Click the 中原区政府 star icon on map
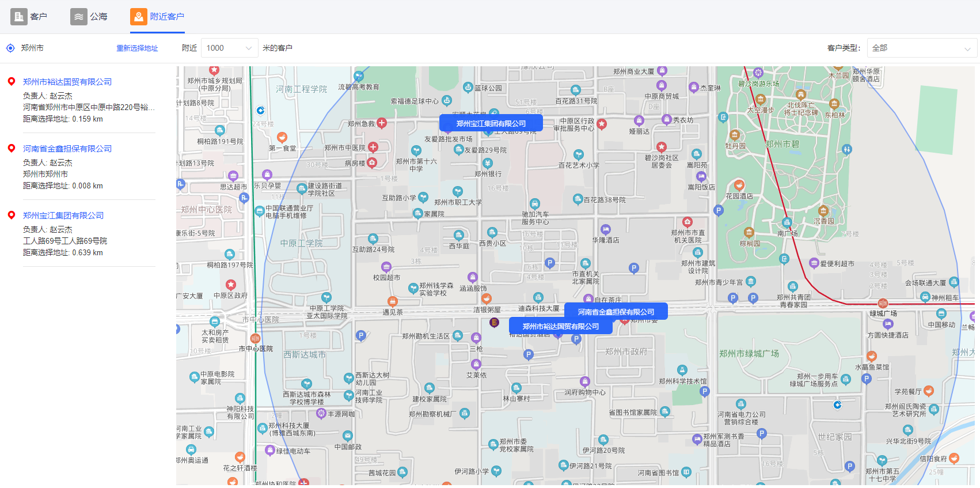The image size is (980, 488). coord(231,285)
